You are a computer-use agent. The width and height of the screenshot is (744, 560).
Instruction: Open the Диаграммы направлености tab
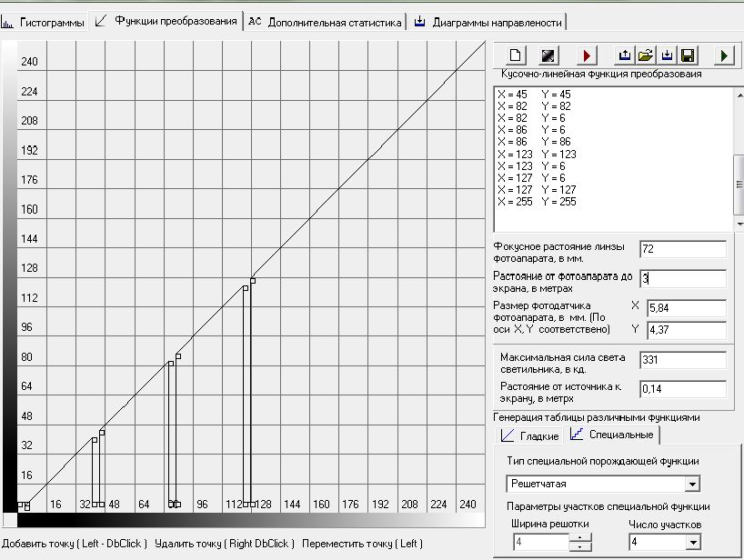[x=488, y=22]
